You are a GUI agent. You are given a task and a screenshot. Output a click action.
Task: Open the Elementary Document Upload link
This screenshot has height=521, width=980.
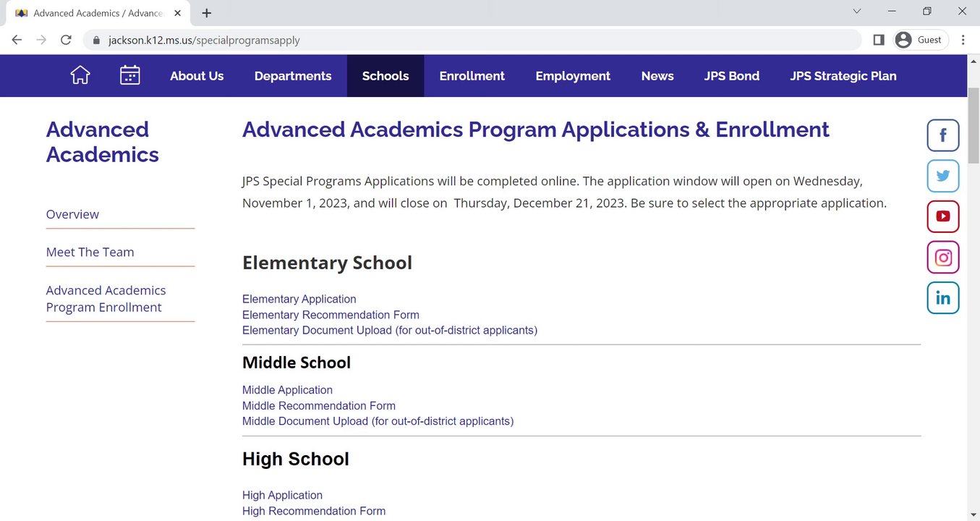coord(390,330)
